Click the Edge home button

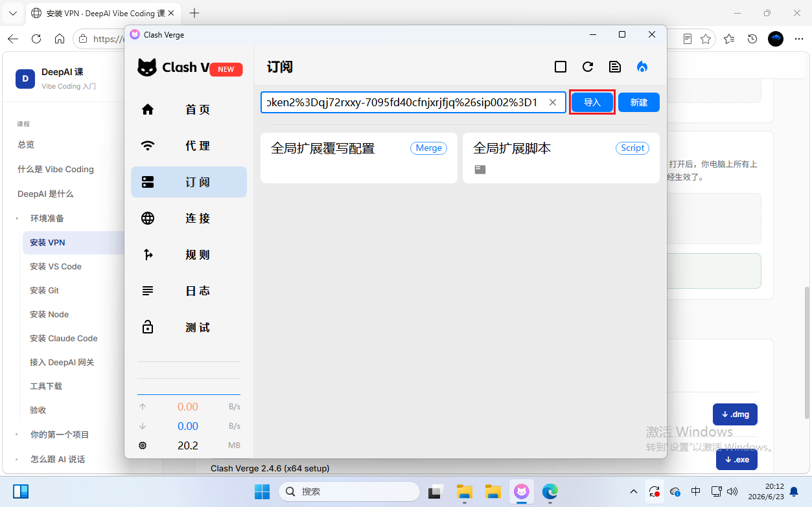(60, 39)
